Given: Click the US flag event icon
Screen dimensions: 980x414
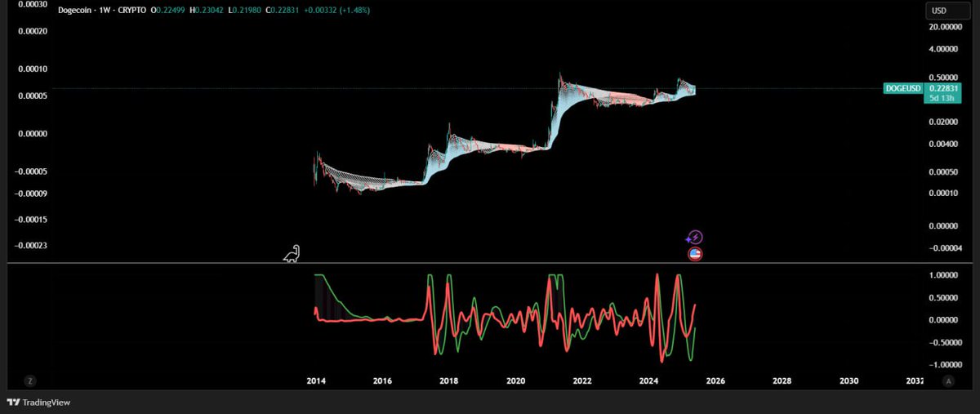Looking at the screenshot, I should [x=695, y=254].
